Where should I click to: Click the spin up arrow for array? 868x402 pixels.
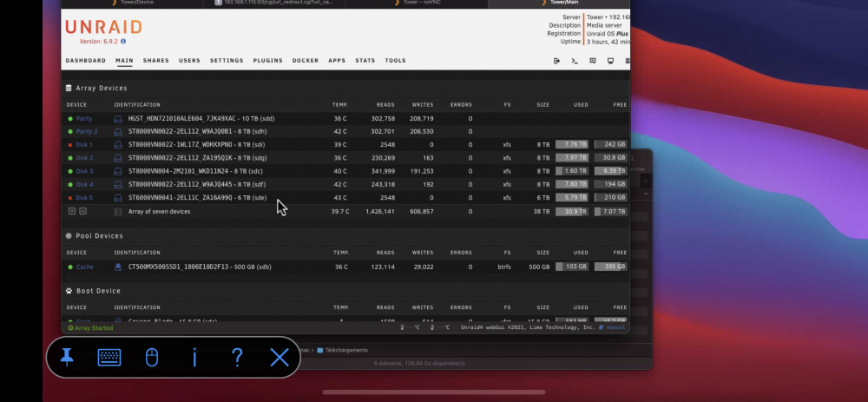pyautogui.click(x=82, y=211)
